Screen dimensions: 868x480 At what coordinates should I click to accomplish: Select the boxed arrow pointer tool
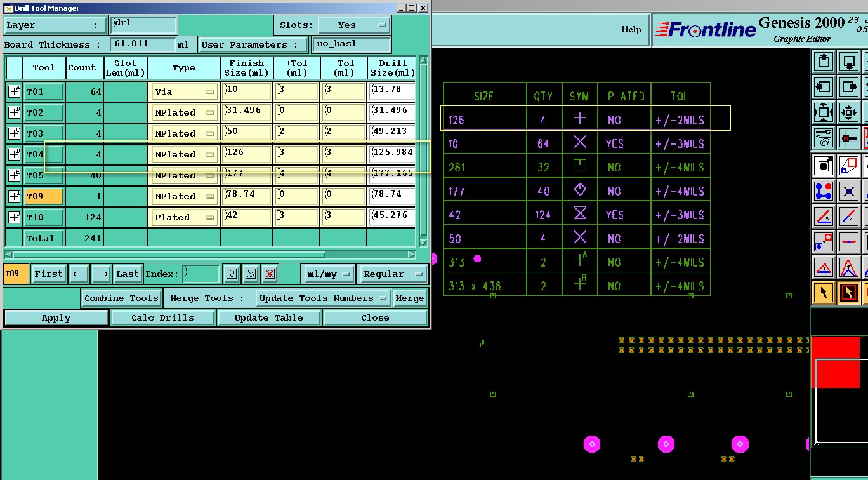pyautogui.click(x=849, y=293)
